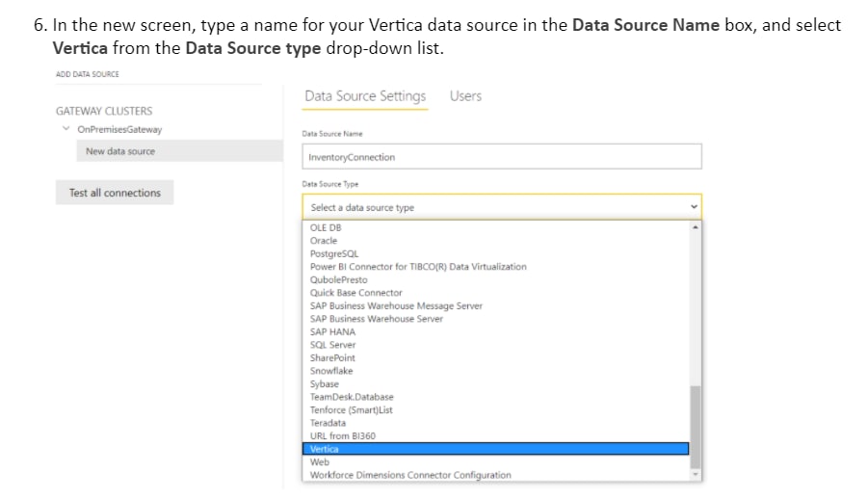Click the GATEWAY CLUSTERS heading

pos(104,111)
